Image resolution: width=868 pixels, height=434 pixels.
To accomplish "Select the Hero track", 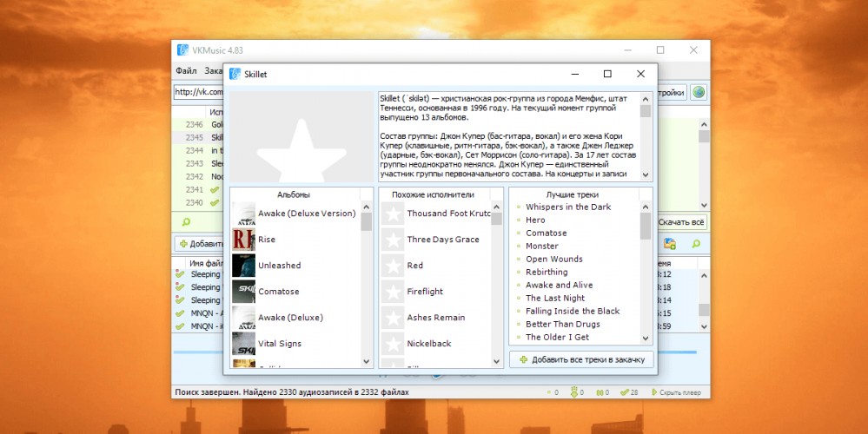I will click(x=535, y=220).
